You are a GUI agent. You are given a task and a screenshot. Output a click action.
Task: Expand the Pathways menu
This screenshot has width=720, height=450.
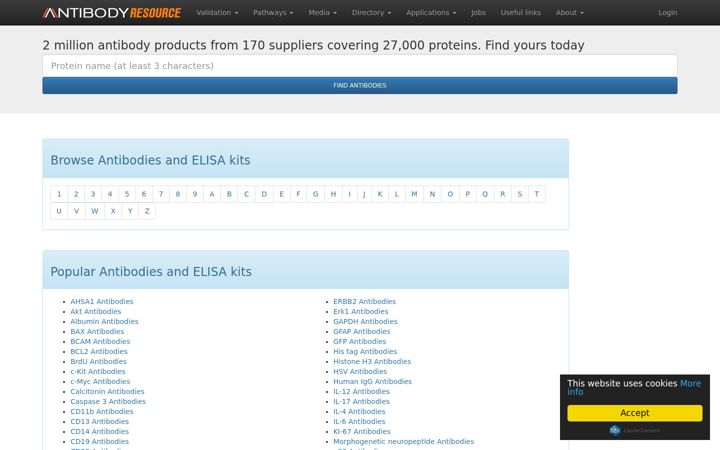click(x=273, y=13)
